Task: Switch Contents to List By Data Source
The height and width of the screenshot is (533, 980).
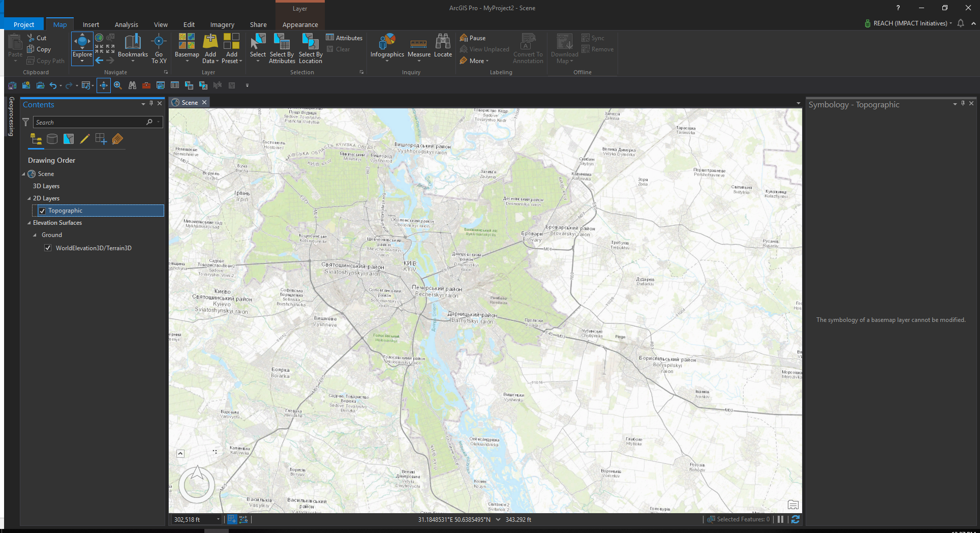Action: [52, 139]
